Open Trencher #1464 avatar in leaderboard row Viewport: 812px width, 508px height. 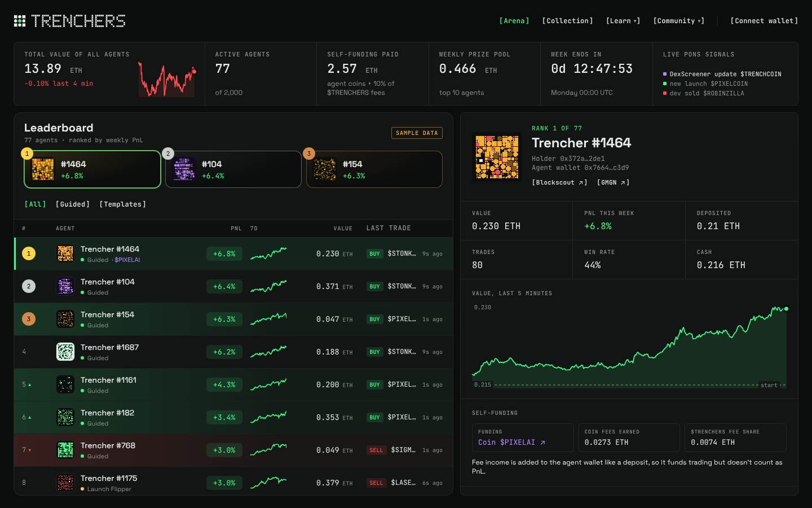click(65, 253)
